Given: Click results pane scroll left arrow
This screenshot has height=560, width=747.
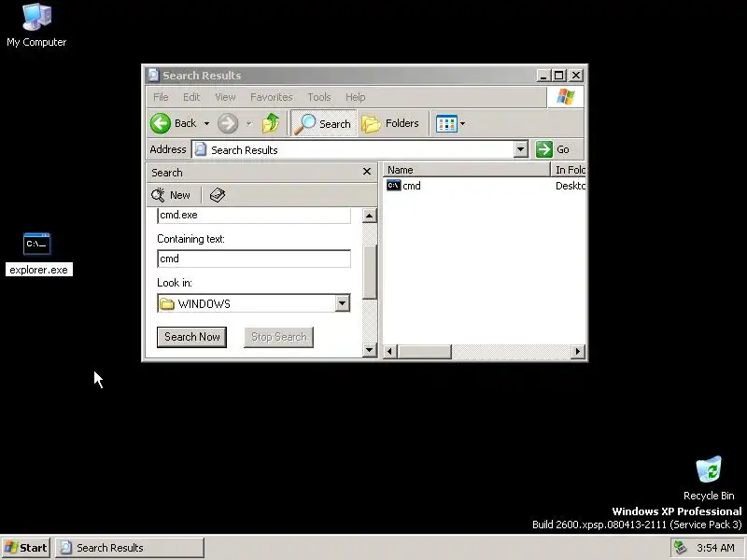Looking at the screenshot, I should pyautogui.click(x=389, y=352).
